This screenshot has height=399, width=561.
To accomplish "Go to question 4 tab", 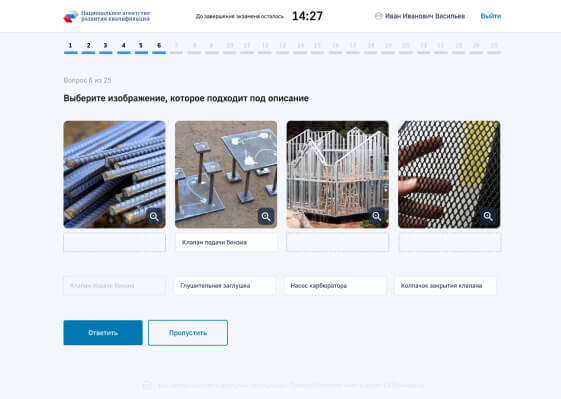I will point(123,47).
